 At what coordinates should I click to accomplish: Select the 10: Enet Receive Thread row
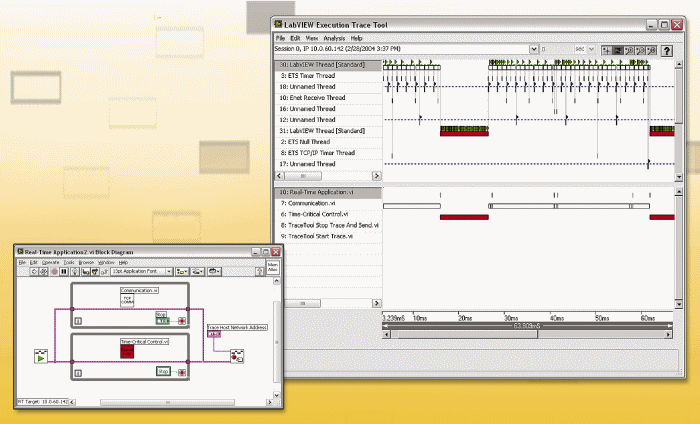[328, 98]
